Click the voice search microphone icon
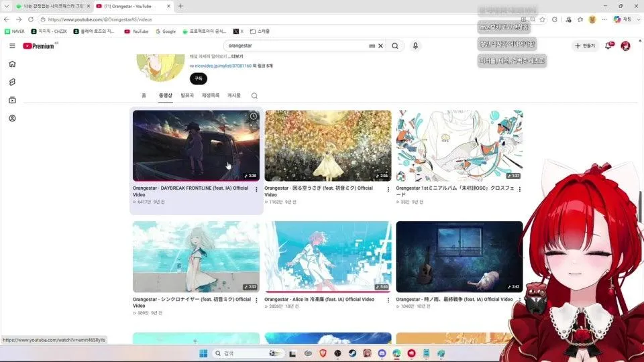The image size is (644, 362). click(415, 46)
